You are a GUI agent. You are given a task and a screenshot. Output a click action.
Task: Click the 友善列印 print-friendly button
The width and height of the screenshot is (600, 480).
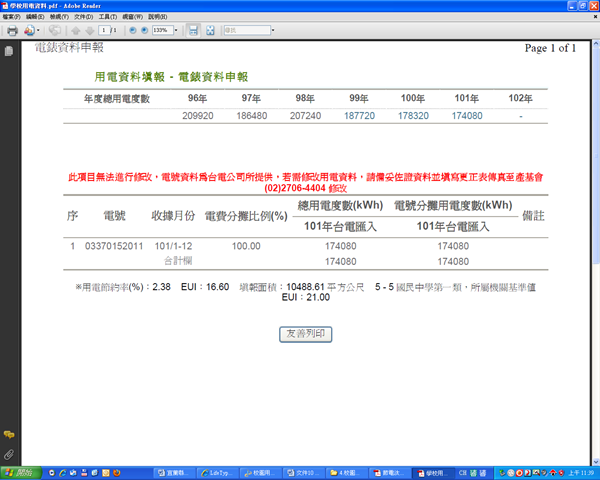305,334
